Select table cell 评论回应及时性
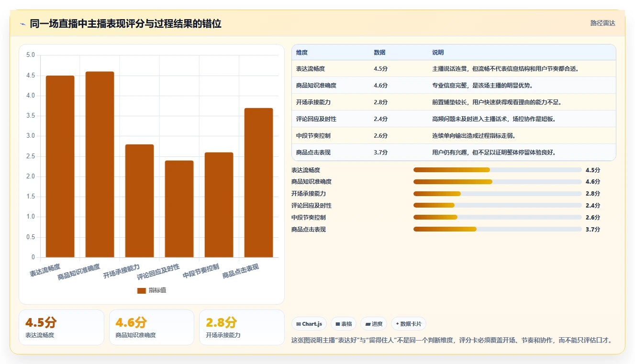The height and width of the screenshot is (364, 635). point(316,119)
